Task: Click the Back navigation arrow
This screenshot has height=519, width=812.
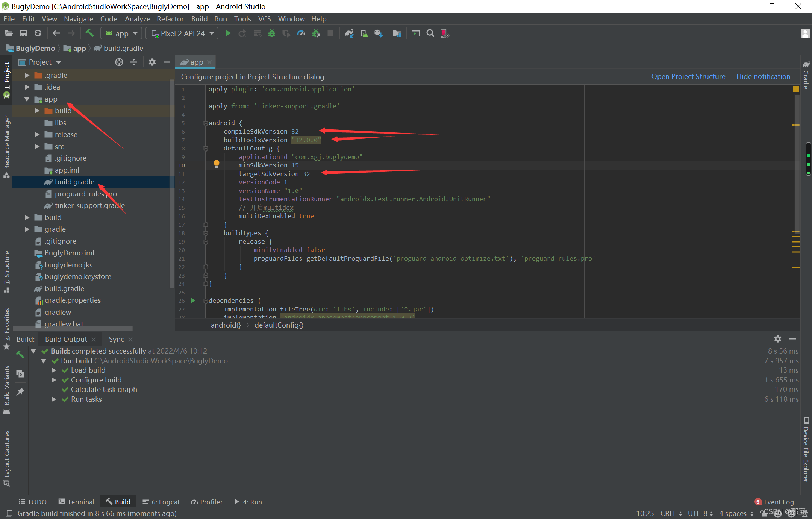Action: click(x=56, y=33)
